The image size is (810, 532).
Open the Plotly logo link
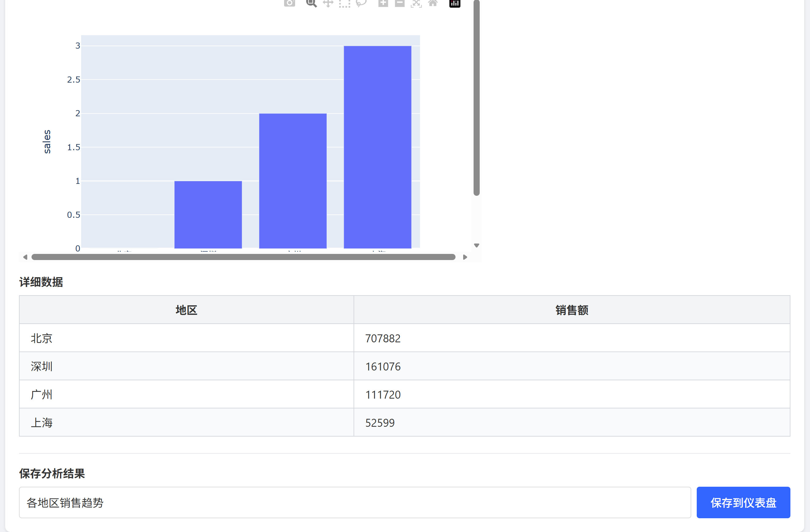[x=455, y=3]
